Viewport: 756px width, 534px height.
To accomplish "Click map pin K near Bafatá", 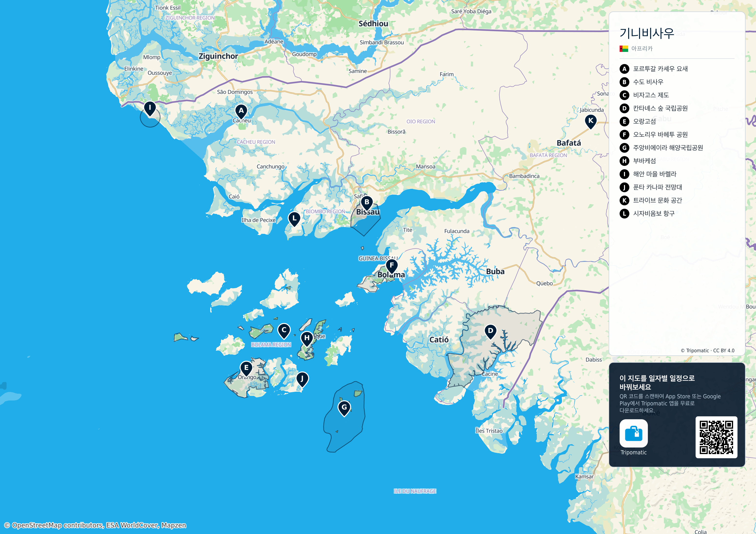I will click(591, 122).
